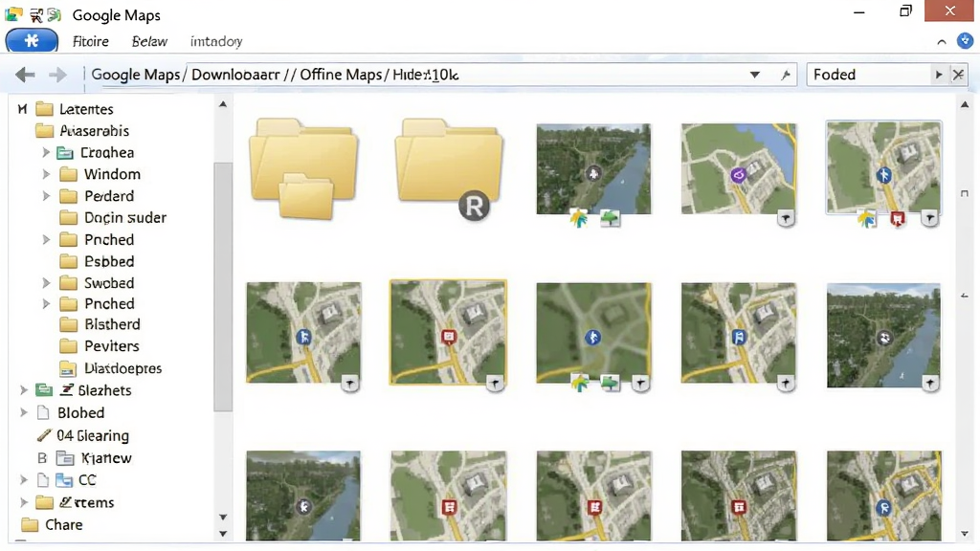
Task: Click the purple marker on the lake map
Action: 738,175
